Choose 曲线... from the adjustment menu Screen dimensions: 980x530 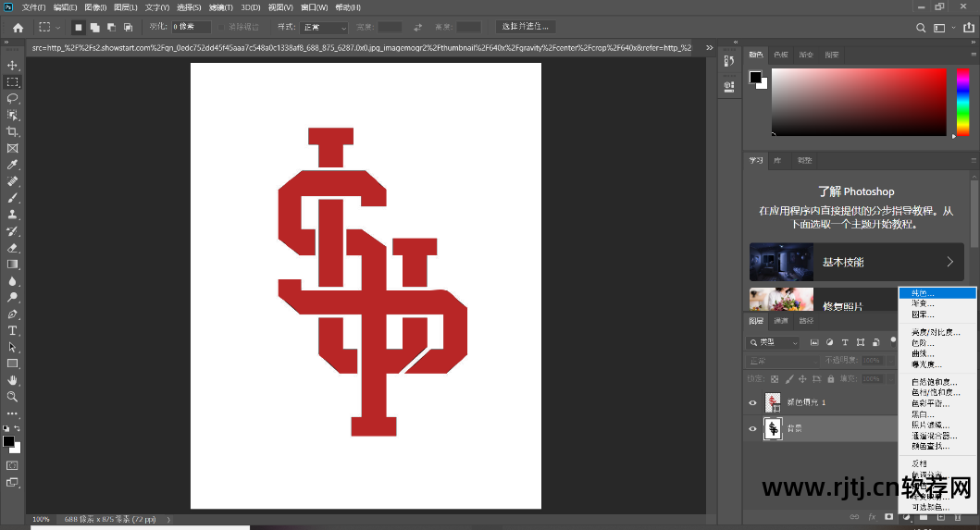[937, 353]
